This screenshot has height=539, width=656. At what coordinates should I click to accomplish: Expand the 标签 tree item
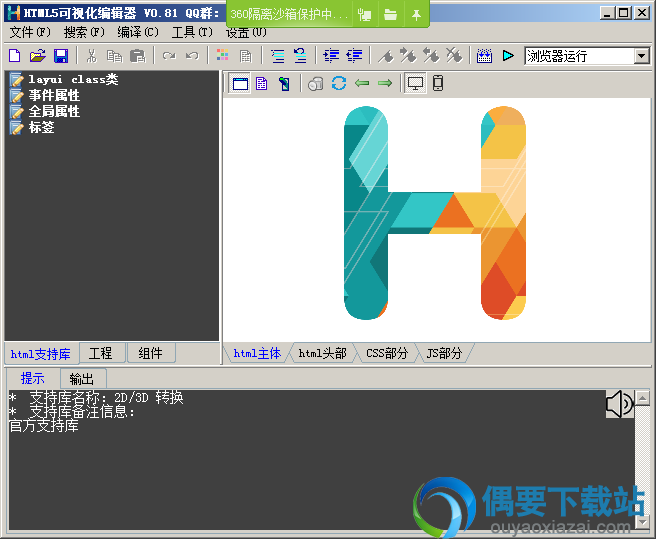click(x=32, y=127)
